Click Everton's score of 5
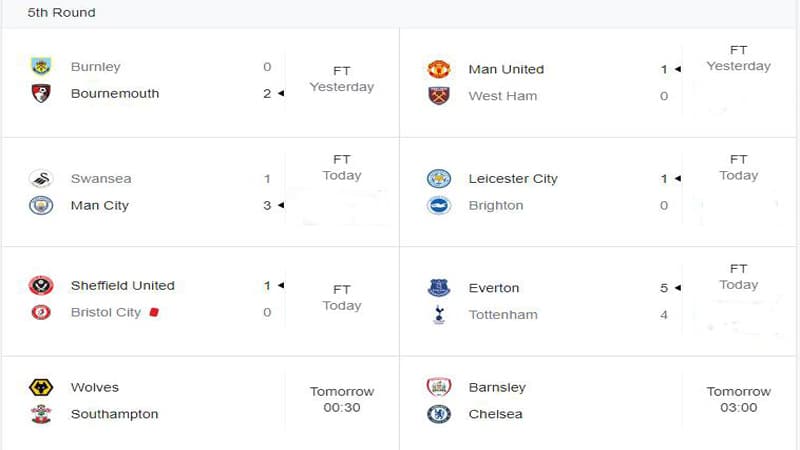Image resolution: width=800 pixels, height=450 pixels. pyautogui.click(x=663, y=288)
